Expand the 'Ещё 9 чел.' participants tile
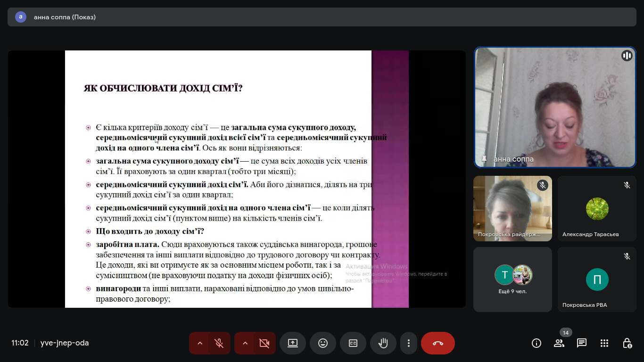The image size is (644, 362). pyautogui.click(x=512, y=279)
